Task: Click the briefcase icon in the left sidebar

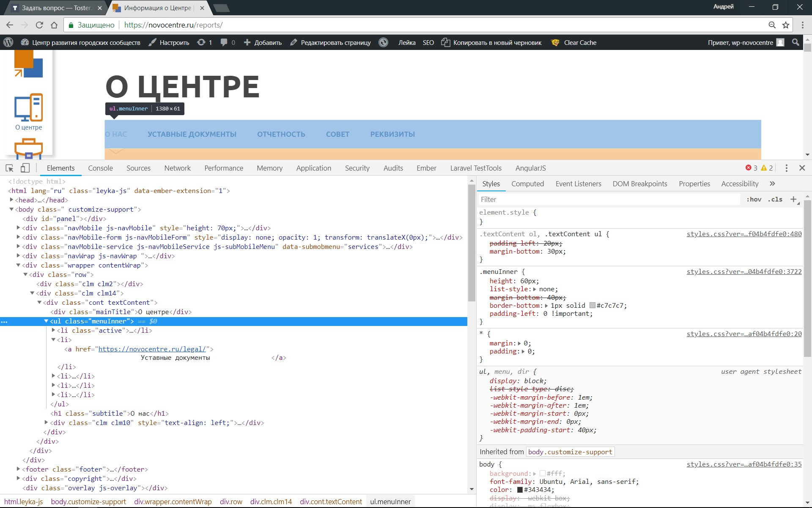Action: (28, 149)
